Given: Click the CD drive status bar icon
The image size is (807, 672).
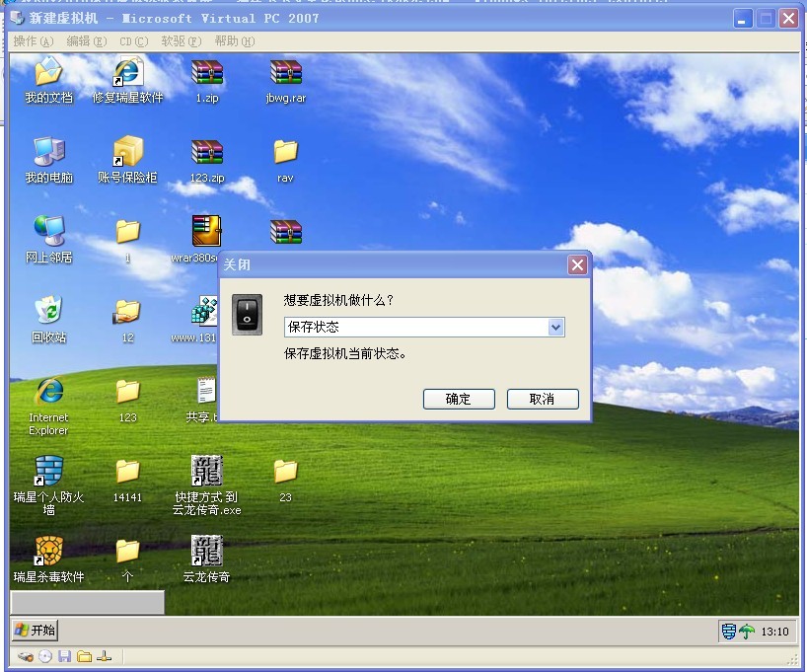Looking at the screenshot, I should coord(45,656).
